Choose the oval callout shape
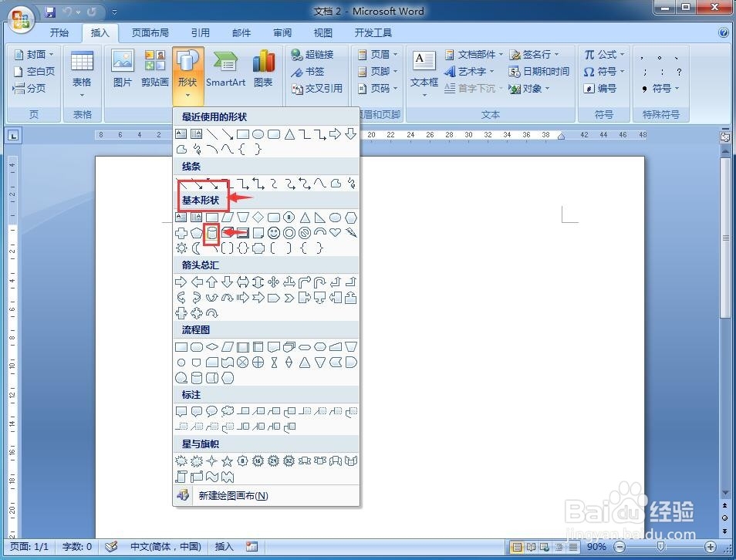Screen dimensions: 736x560 [x=211, y=412]
